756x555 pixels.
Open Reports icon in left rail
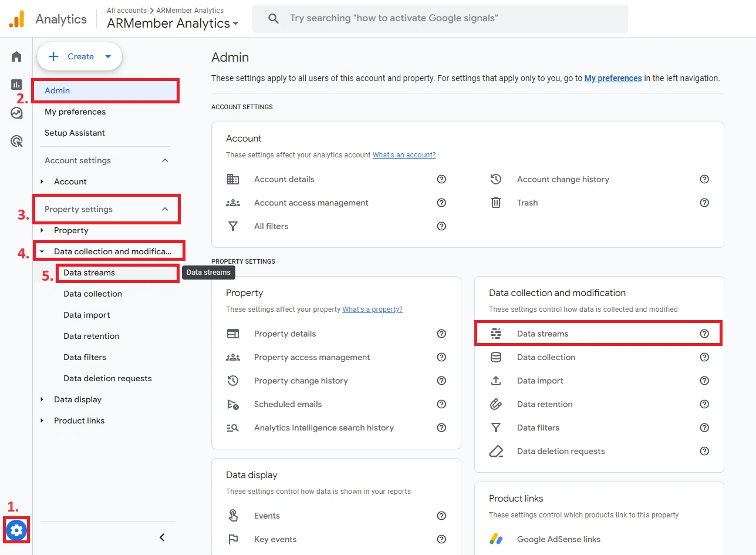16,85
